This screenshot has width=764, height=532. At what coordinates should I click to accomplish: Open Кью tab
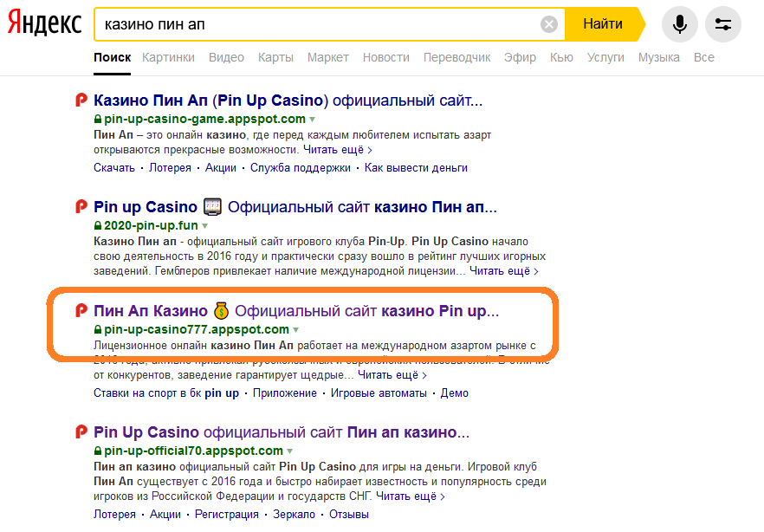click(x=561, y=57)
